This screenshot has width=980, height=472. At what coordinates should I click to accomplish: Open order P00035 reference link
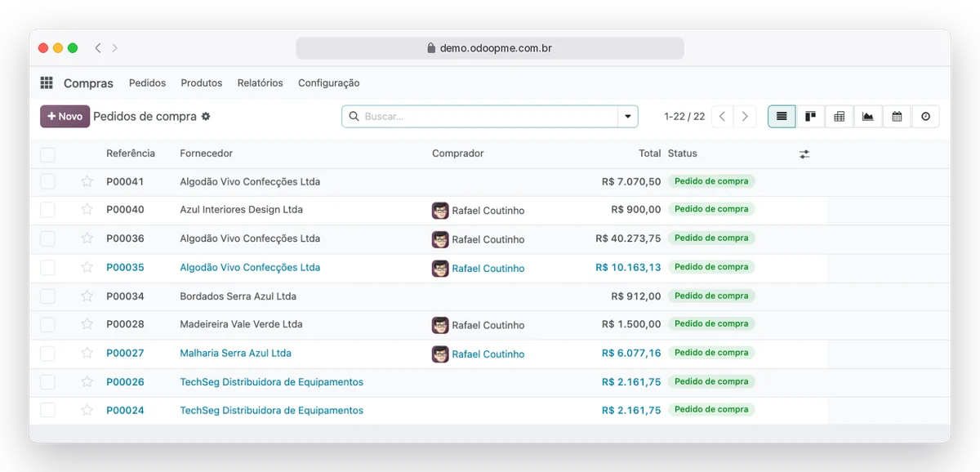point(125,267)
